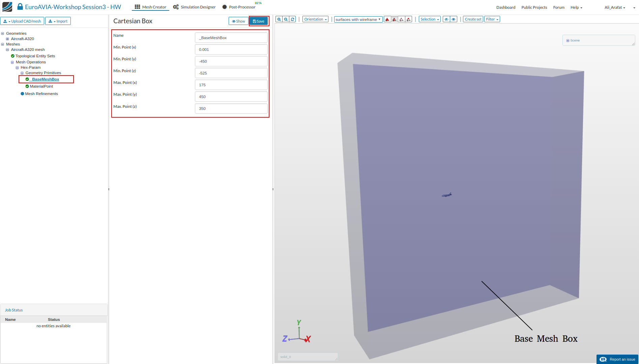Collapse the Aircraft-A320 mesh node
Image resolution: width=639 pixels, height=364 pixels.
coord(7,50)
